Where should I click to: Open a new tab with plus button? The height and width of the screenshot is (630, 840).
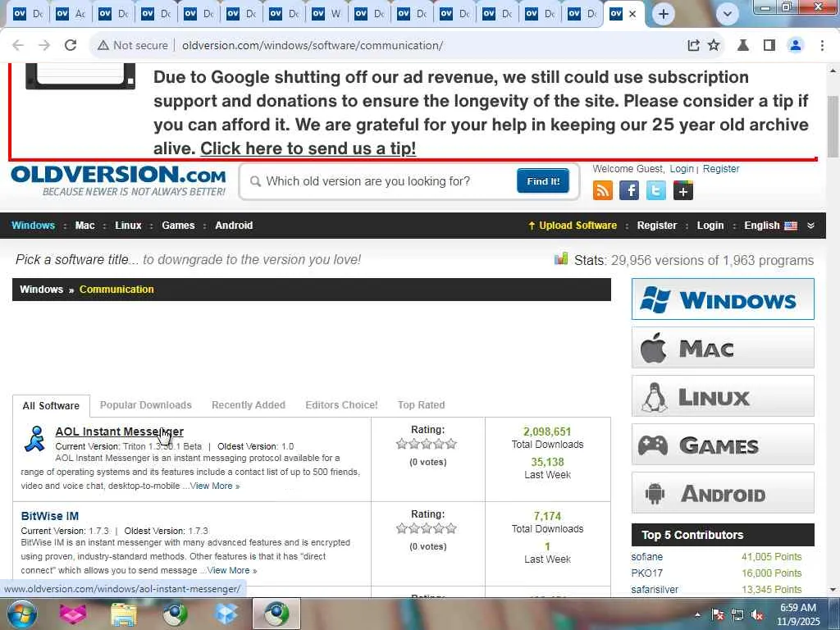coord(663,14)
